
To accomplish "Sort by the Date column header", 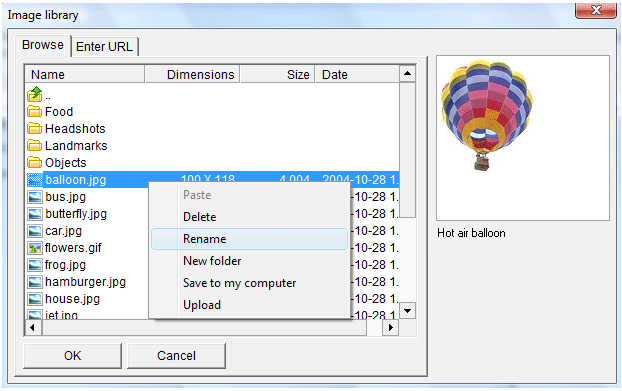I will point(357,75).
